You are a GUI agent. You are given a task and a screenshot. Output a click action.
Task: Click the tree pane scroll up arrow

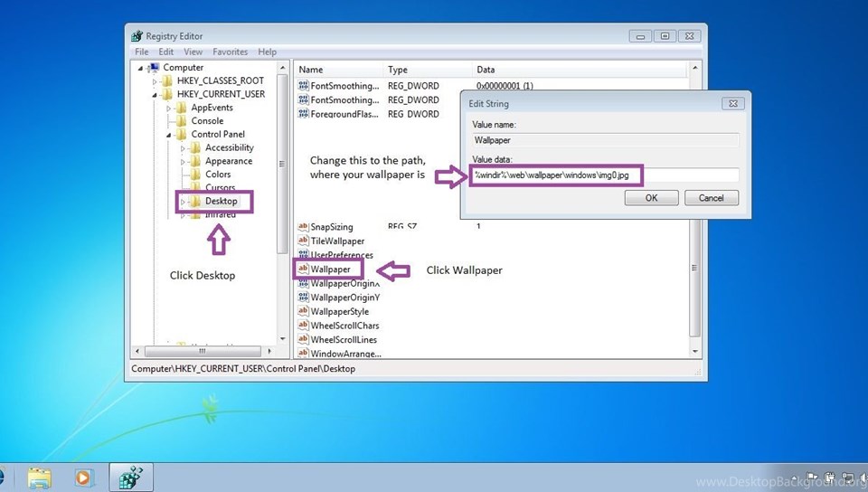pyautogui.click(x=283, y=68)
